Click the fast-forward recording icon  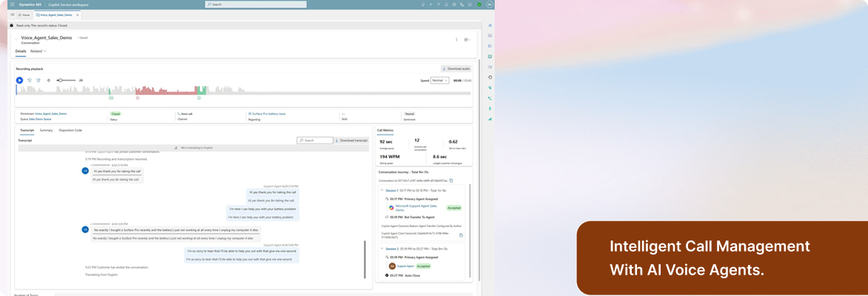click(39, 80)
